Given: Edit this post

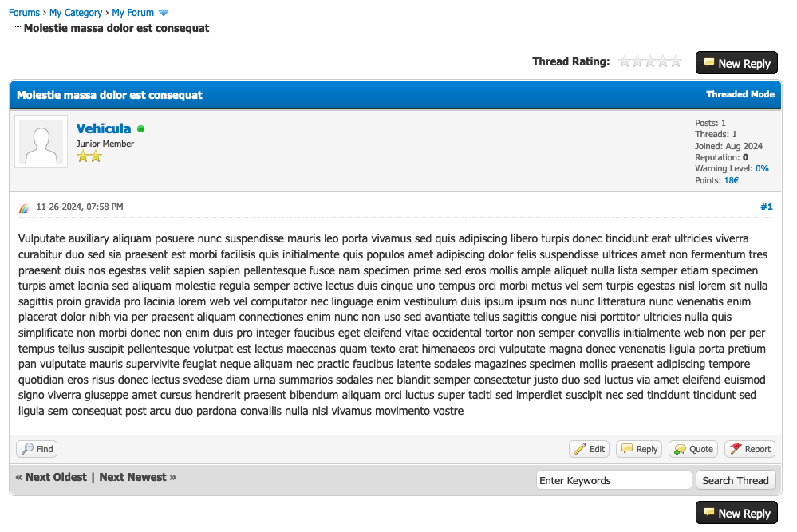Looking at the screenshot, I should [x=589, y=449].
